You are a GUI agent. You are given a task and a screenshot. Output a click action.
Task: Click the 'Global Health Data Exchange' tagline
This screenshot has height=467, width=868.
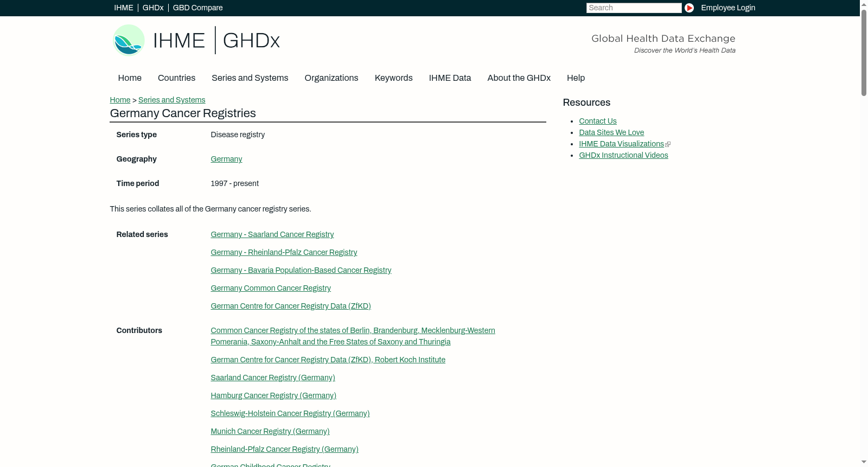tap(663, 39)
